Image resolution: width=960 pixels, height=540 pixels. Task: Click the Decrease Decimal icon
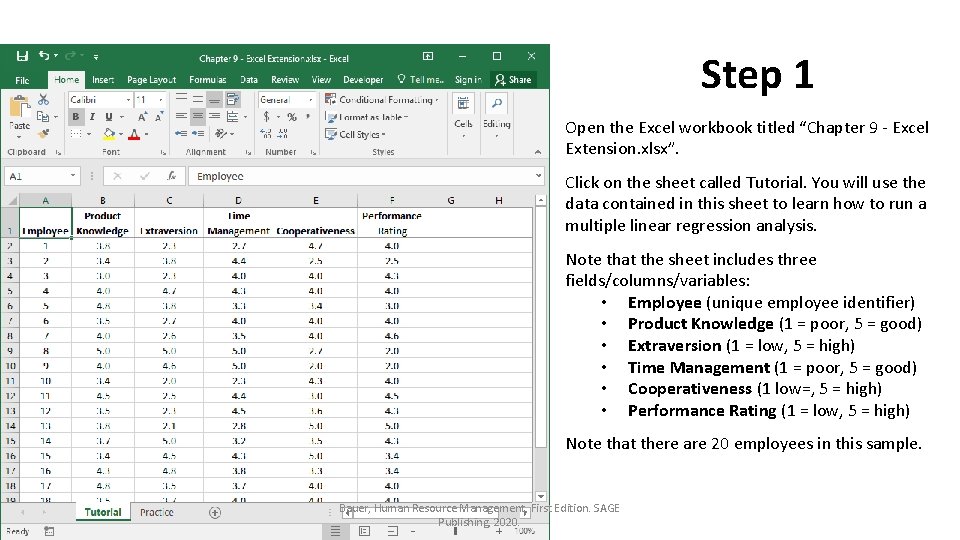pos(283,133)
